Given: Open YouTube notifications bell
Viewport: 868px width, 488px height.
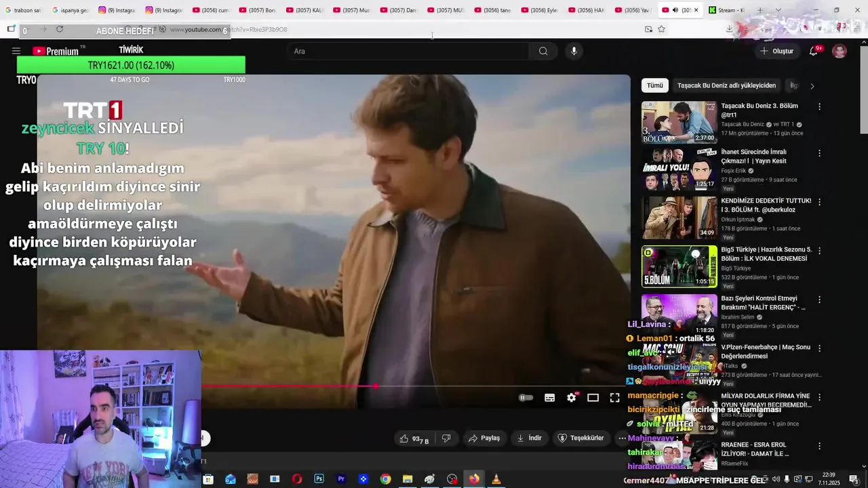Looking at the screenshot, I should (814, 51).
